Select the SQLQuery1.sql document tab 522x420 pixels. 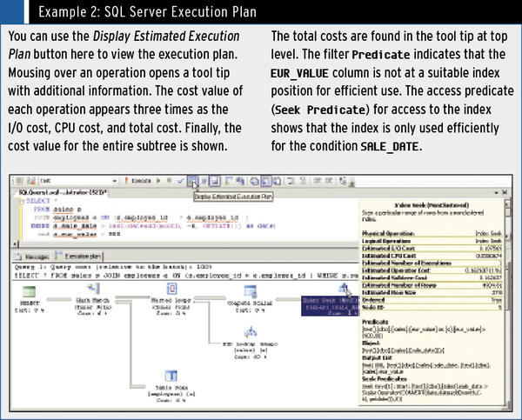point(62,193)
